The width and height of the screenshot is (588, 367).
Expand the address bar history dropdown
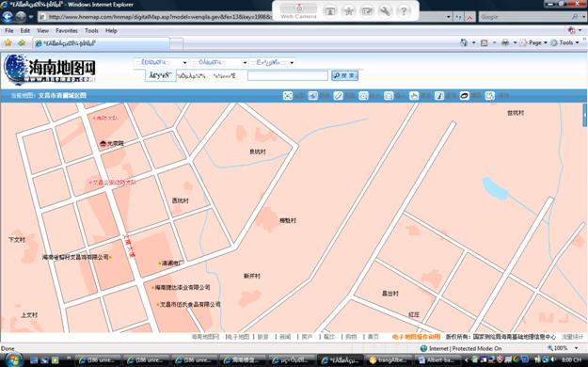coord(449,17)
